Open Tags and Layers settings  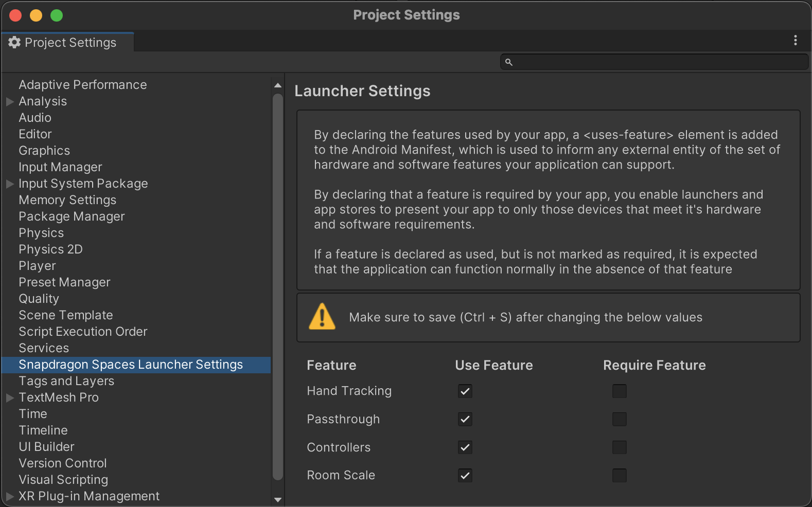tap(66, 381)
